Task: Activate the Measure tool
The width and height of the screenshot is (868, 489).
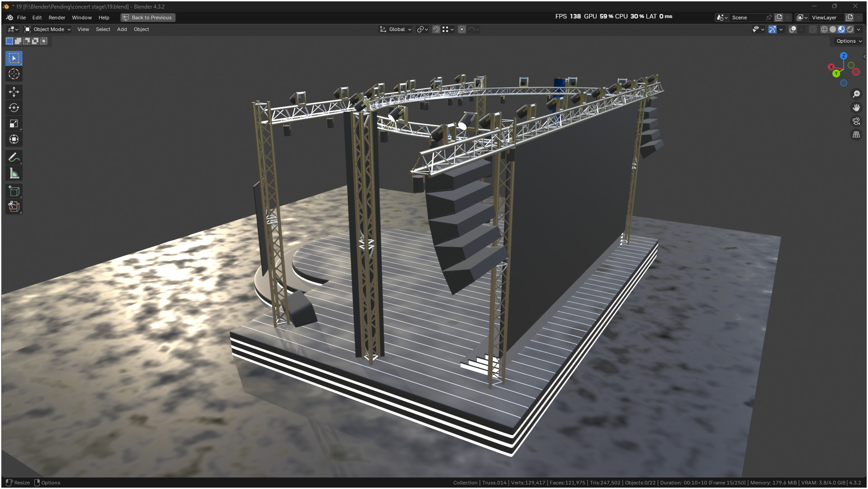Action: 14,173
